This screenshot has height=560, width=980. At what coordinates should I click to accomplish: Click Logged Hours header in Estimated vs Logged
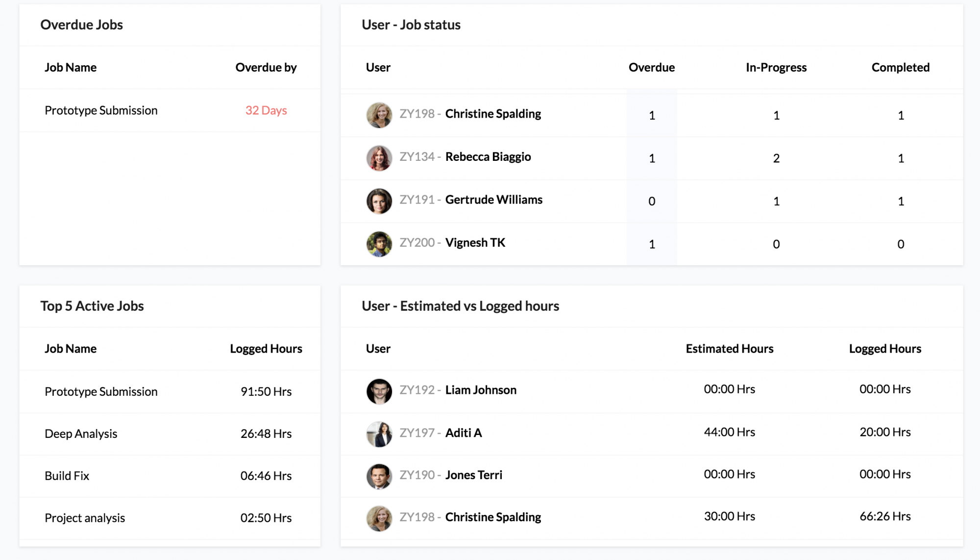(885, 349)
